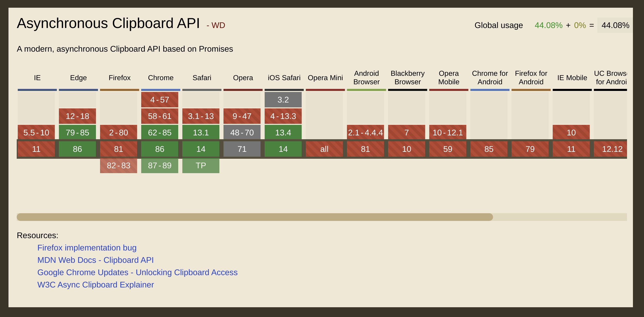Click the IE 11 support cell
Image resolution: width=644 pixels, height=317 pixels.
pyautogui.click(x=36, y=149)
